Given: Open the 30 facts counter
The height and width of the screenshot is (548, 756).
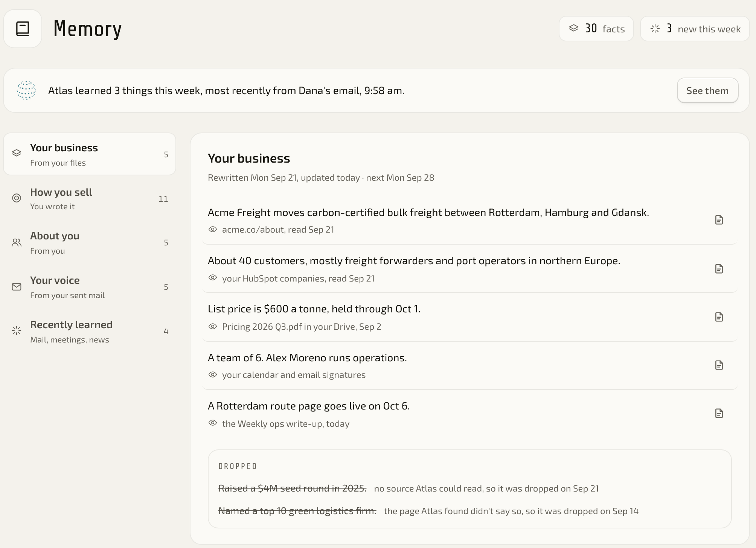Looking at the screenshot, I should pos(596,29).
